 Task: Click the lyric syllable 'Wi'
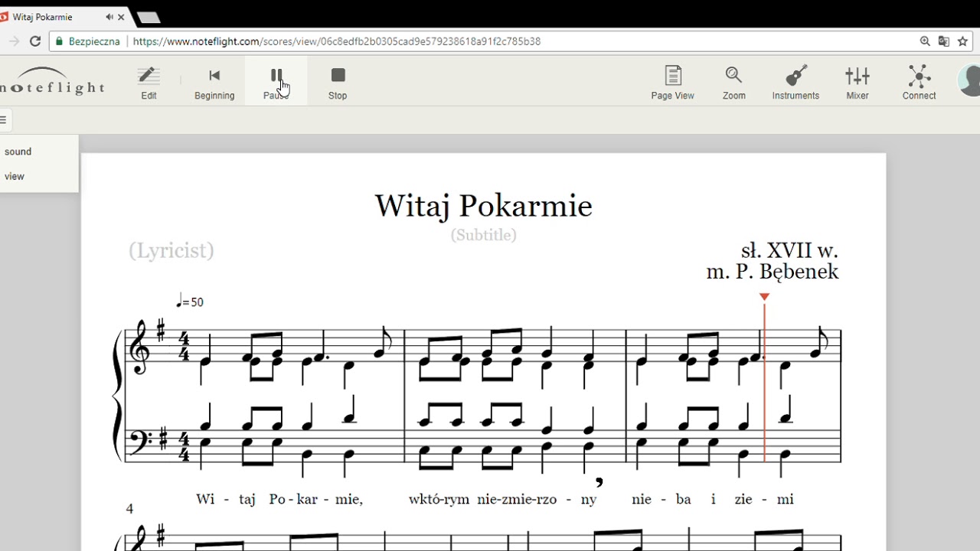(204, 499)
